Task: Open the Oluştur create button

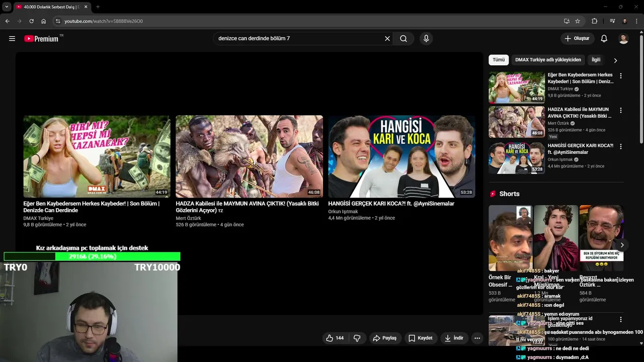Action: coord(577,38)
